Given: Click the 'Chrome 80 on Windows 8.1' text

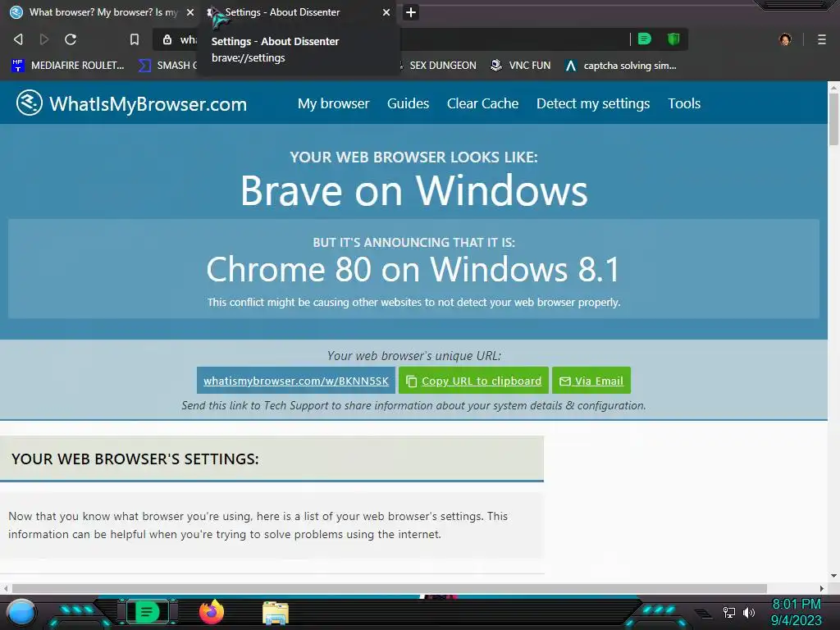Looking at the screenshot, I should 413,269.
